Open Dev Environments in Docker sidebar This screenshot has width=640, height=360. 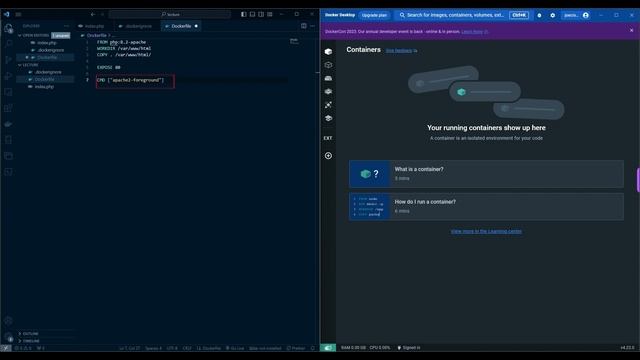tap(328, 91)
